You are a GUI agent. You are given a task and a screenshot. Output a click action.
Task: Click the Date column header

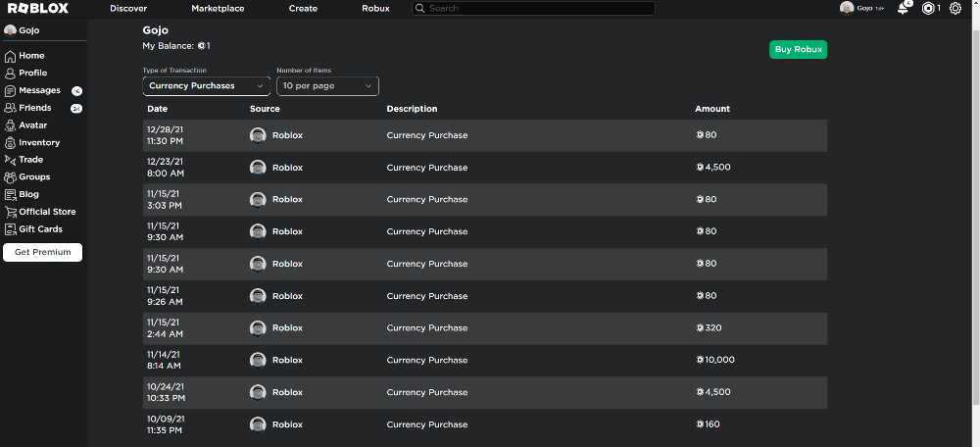158,109
